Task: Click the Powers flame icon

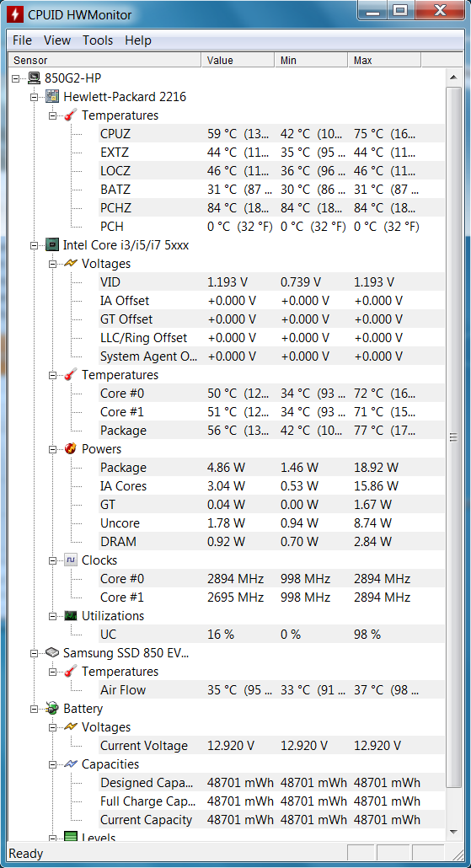Action: 70,448
